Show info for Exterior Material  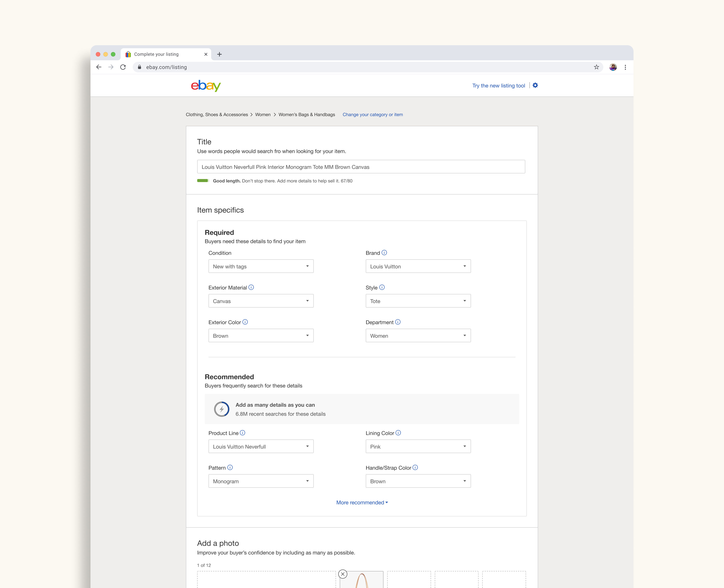[251, 287]
